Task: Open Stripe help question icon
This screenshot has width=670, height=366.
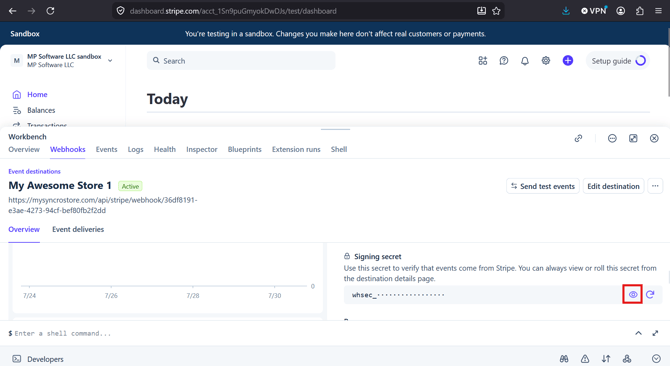Action: pyautogui.click(x=504, y=61)
